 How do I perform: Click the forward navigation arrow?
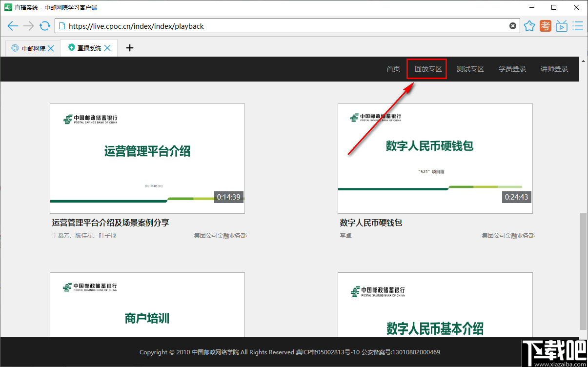29,26
